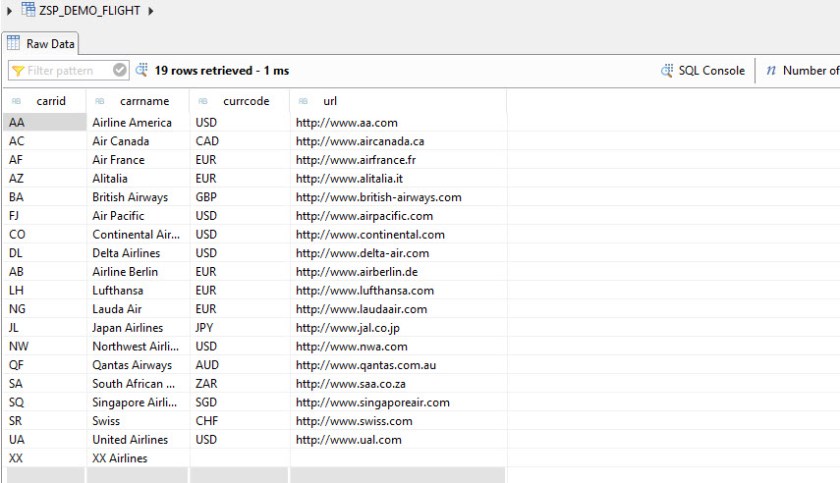Viewport: 840px width, 483px height.
Task: Select the Air France cell
Action: [138, 160]
